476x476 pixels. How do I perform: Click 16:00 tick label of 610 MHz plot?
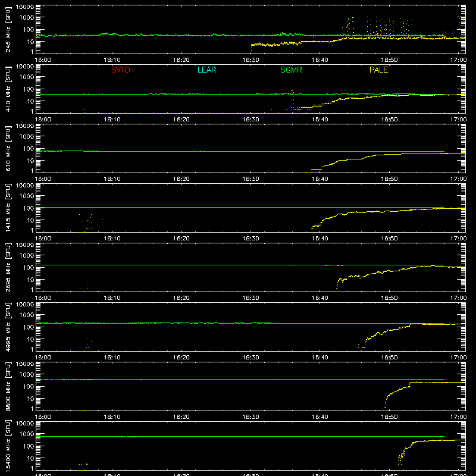click(x=43, y=179)
